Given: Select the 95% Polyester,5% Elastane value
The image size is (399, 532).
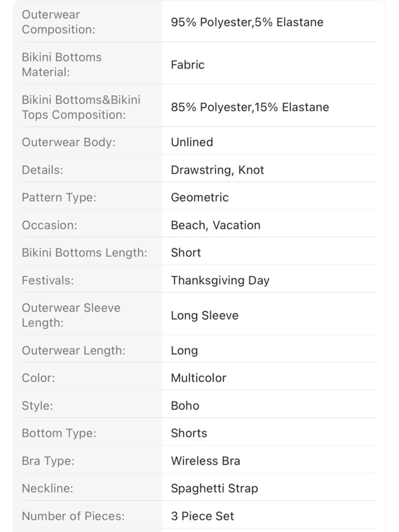Looking at the screenshot, I should [x=247, y=22].
